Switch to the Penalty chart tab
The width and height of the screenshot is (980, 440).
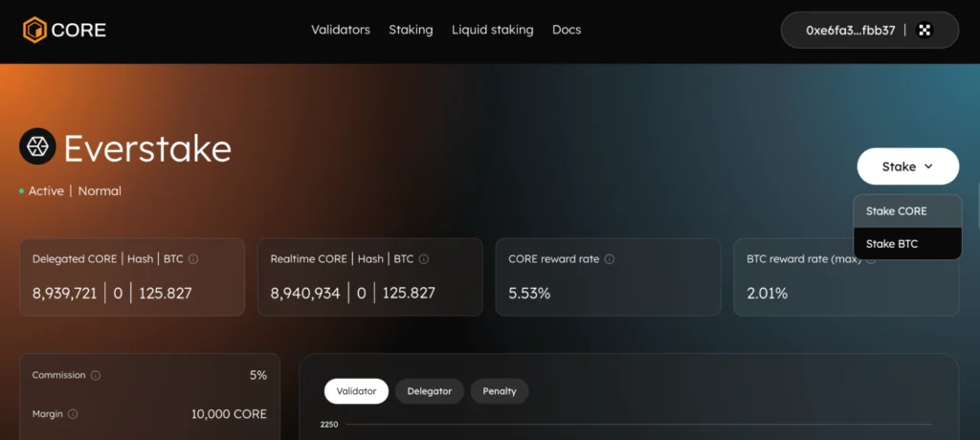coord(500,391)
